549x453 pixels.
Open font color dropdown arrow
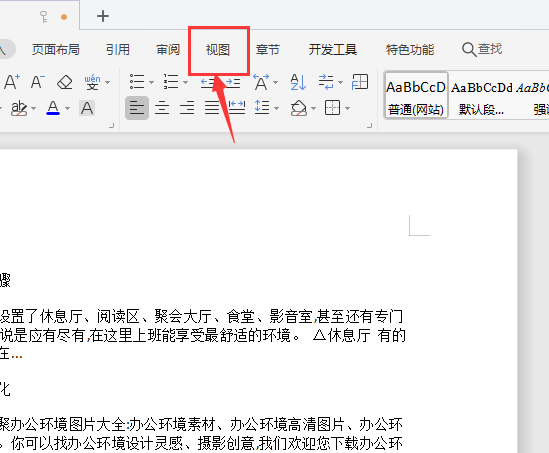tap(68, 109)
